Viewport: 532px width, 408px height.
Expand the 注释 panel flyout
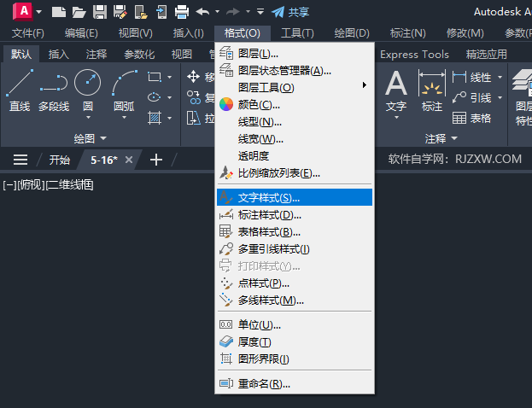tap(441, 138)
